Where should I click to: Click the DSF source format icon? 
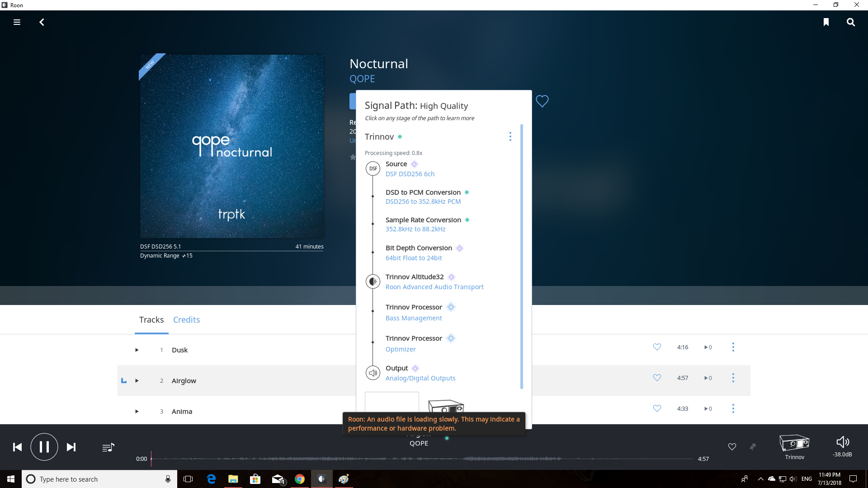click(373, 169)
